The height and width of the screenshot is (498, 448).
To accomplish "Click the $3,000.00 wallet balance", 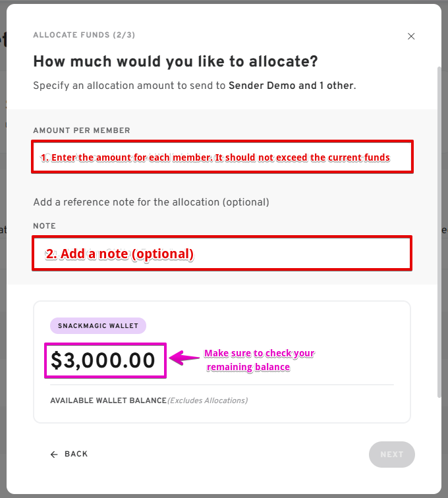I will [x=104, y=360].
